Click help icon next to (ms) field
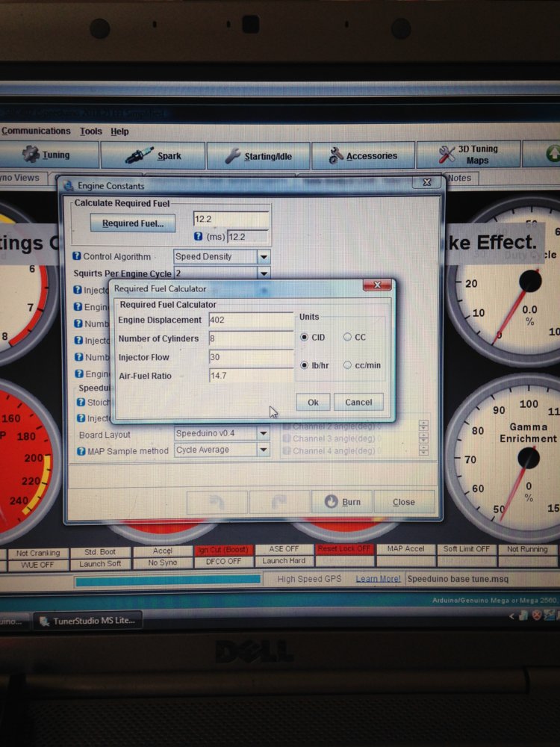 click(199, 236)
